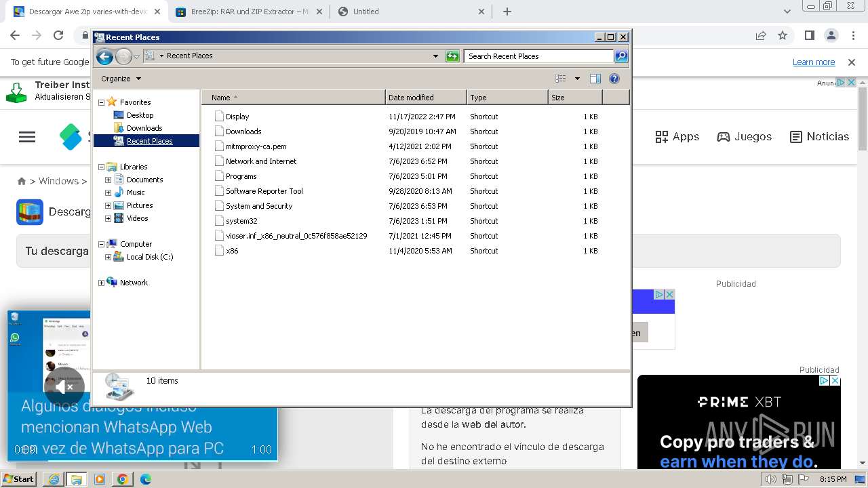Image resolution: width=868 pixels, height=488 pixels.
Task: Sort by Type column header
Action: pyautogui.click(x=507, y=98)
